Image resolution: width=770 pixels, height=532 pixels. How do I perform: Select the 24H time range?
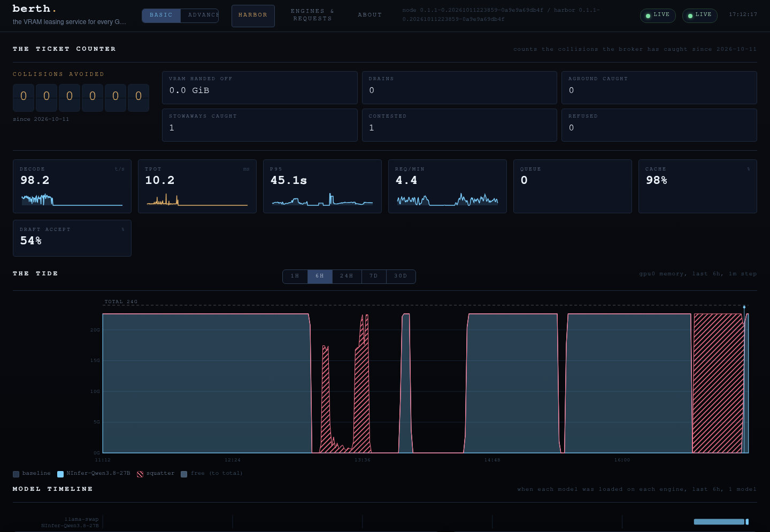[x=347, y=276]
